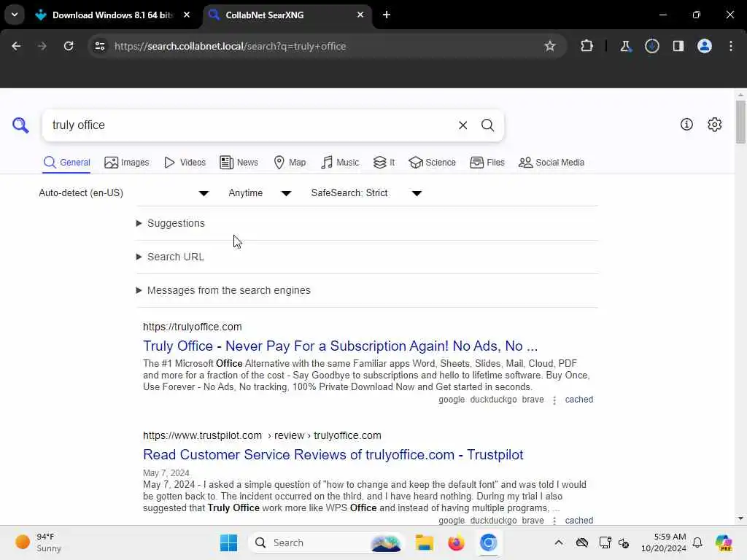Switch to the Social Media category
Image resolution: width=747 pixels, height=560 pixels.
tap(551, 163)
